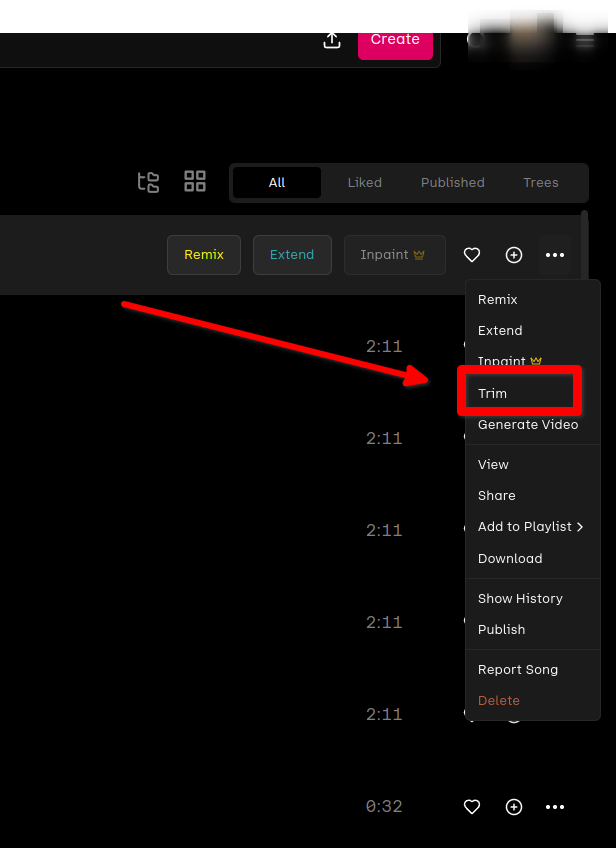The image size is (616, 848).
Task: Open three-dots menu for 0:32 song
Action: pyautogui.click(x=555, y=807)
